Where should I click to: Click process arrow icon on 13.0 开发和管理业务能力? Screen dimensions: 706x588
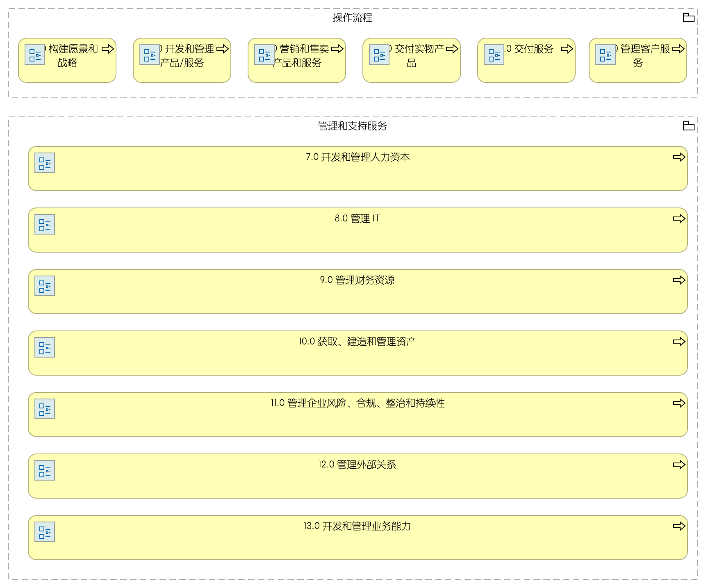tap(679, 526)
